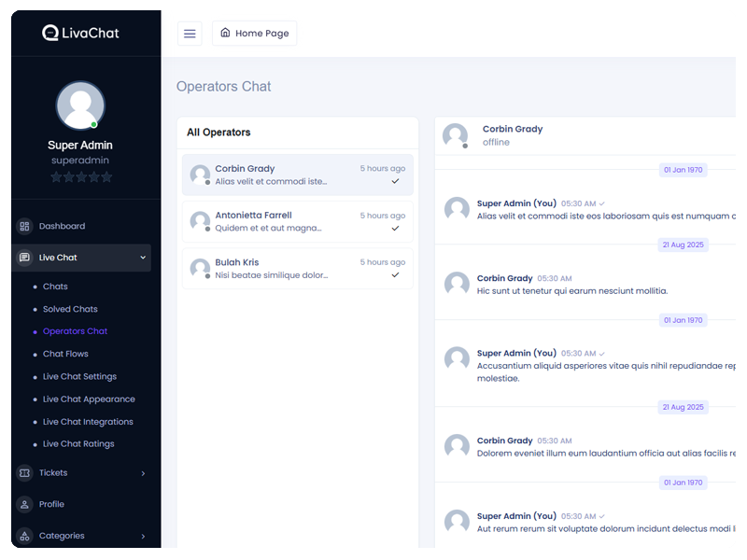Viewport: 747px width, 560px height.
Task: Click the Super Admin profile avatar
Action: (x=80, y=105)
